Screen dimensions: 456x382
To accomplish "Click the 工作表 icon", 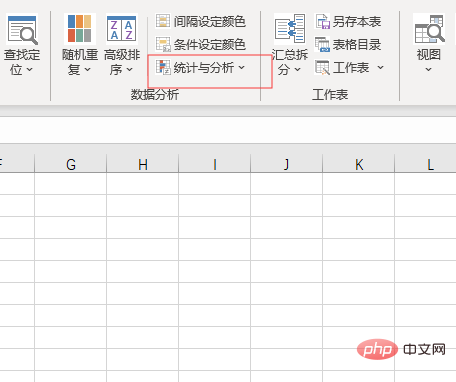I will click(322, 68).
